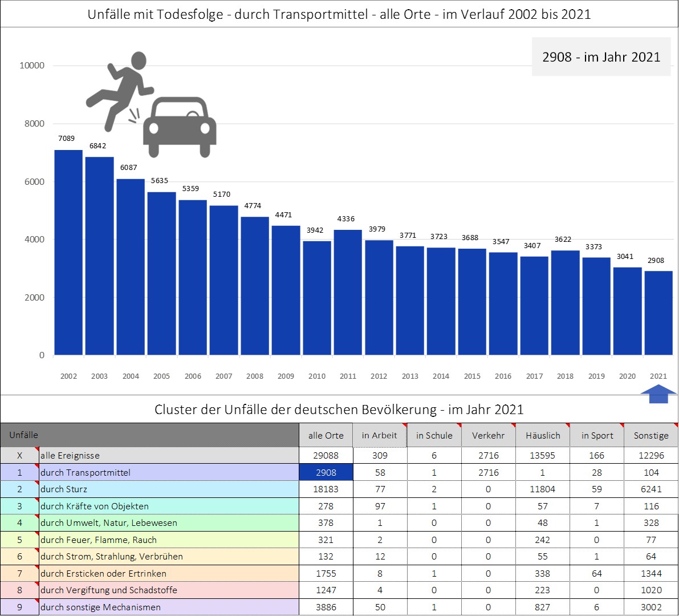This screenshot has width=679, height=616.
Task: Click the purple cell numbered 9
Action: pos(19,607)
